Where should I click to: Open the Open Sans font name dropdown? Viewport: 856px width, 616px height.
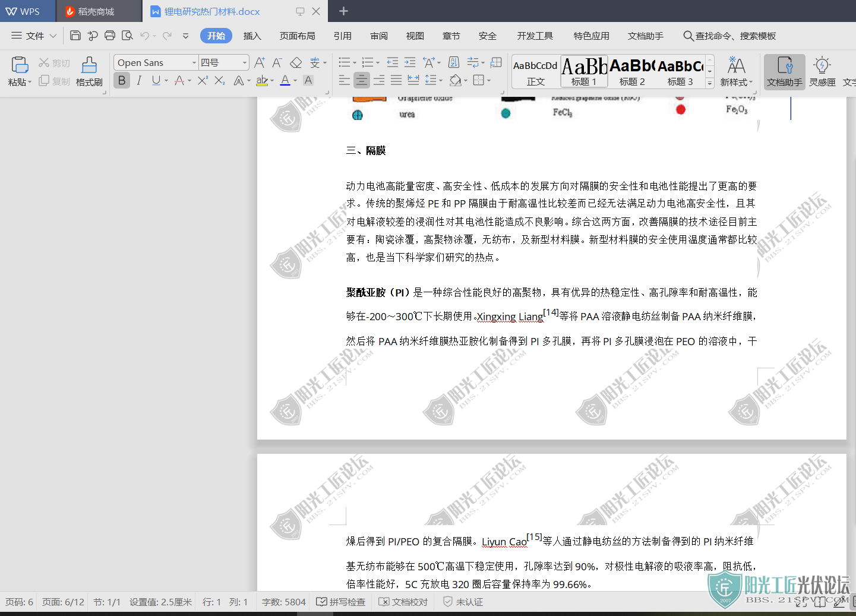[x=194, y=62]
